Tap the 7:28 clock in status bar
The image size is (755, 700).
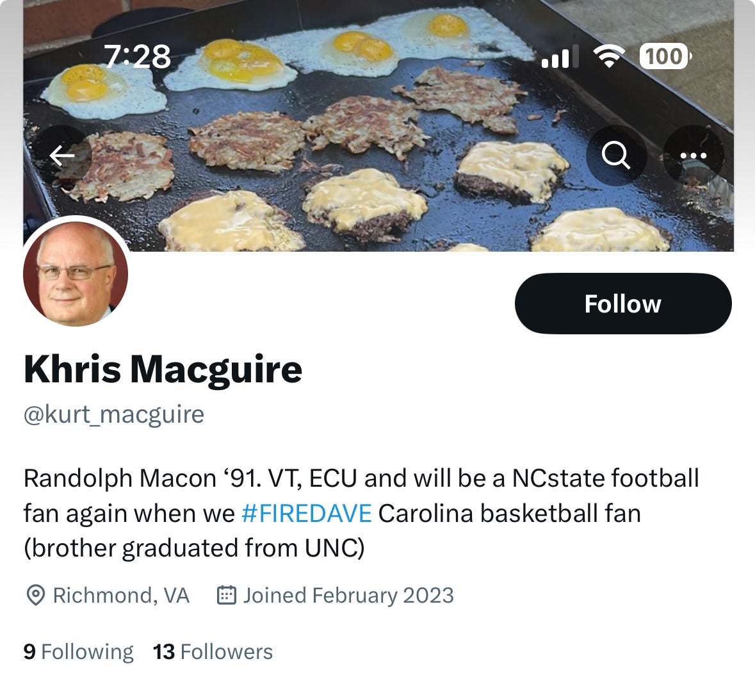pyautogui.click(x=137, y=56)
